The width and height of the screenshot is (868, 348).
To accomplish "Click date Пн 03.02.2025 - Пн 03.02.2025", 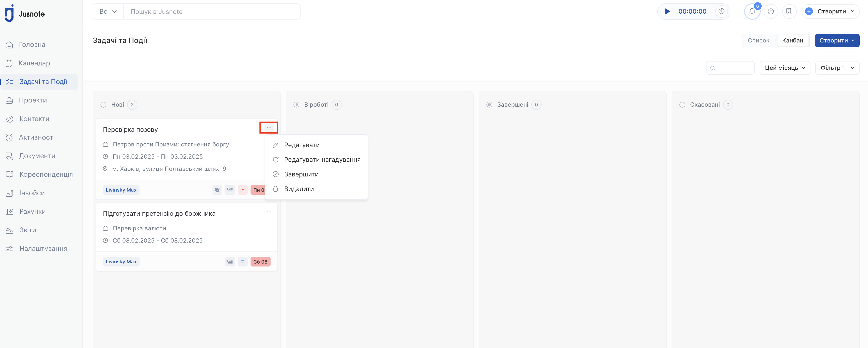I will coord(158,156).
